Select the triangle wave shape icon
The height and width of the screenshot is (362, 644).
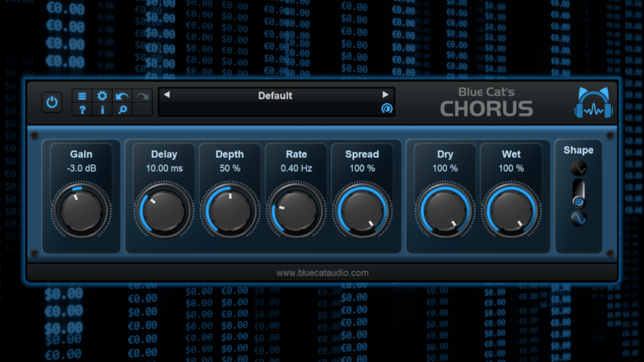point(579,168)
